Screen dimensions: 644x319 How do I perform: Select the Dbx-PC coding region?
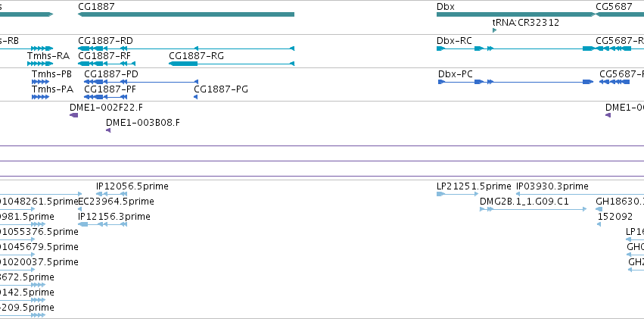[515, 82]
